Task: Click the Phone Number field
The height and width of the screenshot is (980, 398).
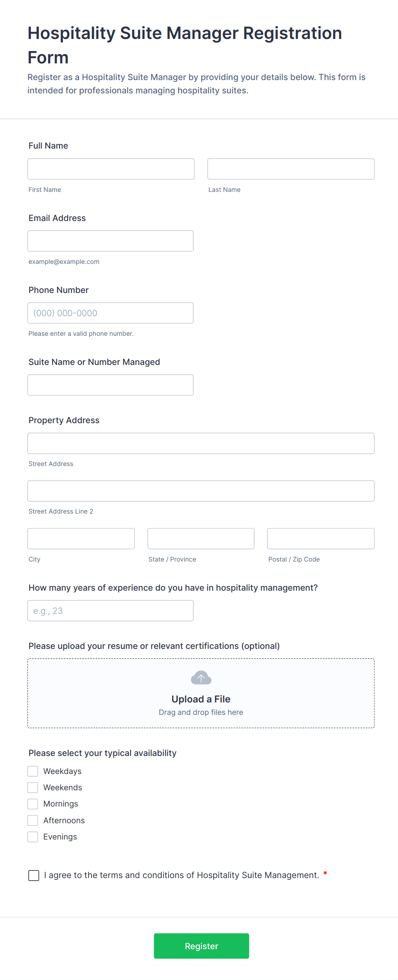Action: (x=110, y=313)
